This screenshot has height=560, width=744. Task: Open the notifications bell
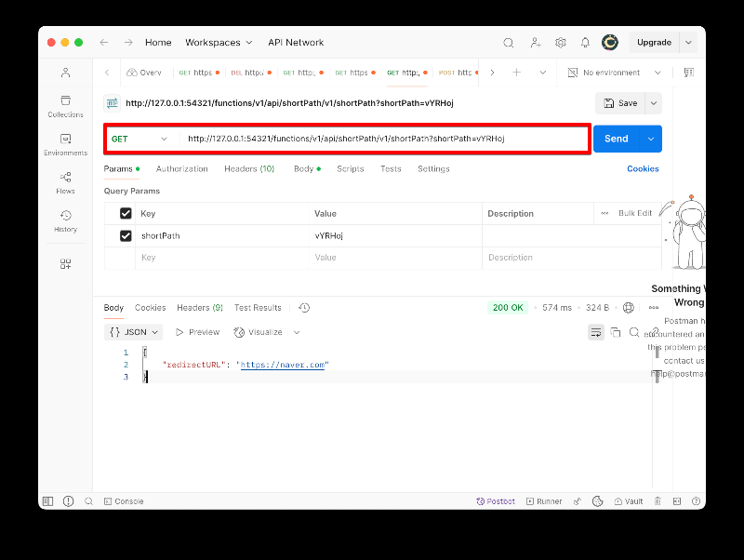click(585, 43)
